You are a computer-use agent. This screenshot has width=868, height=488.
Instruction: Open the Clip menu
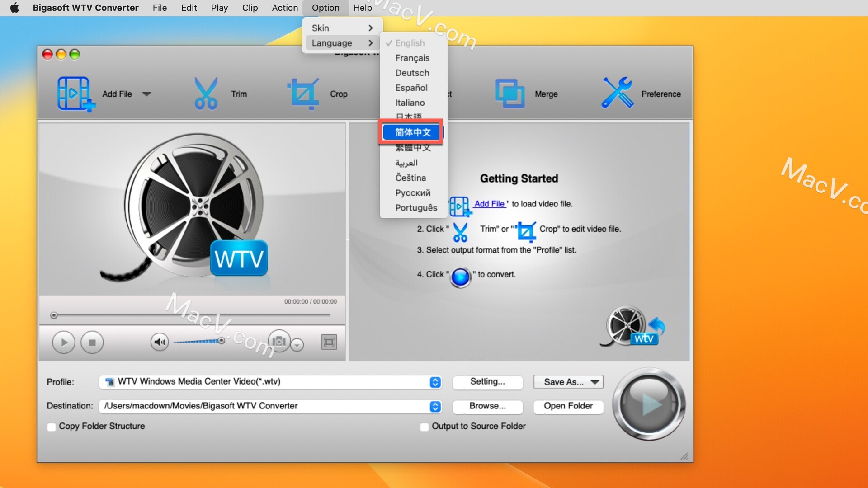point(250,8)
